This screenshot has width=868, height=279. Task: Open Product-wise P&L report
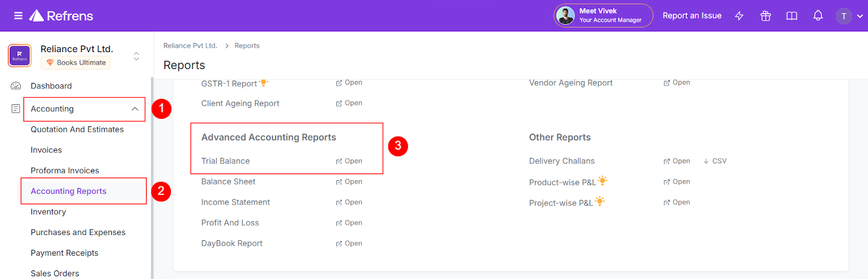click(676, 182)
